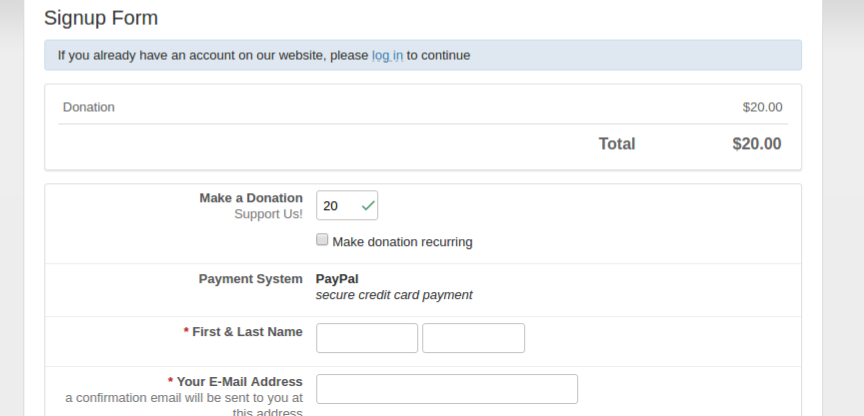Focus the donation amount input field

tap(338, 206)
